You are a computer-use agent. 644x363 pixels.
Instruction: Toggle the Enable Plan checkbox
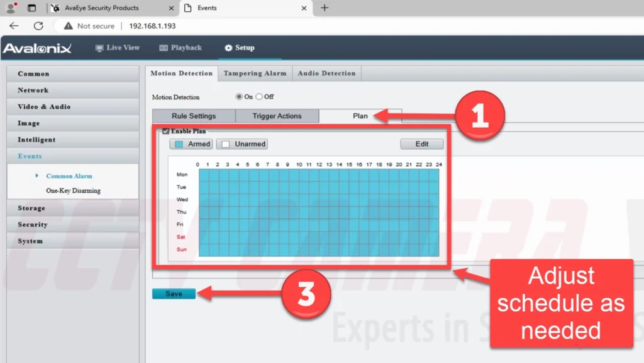(x=165, y=131)
